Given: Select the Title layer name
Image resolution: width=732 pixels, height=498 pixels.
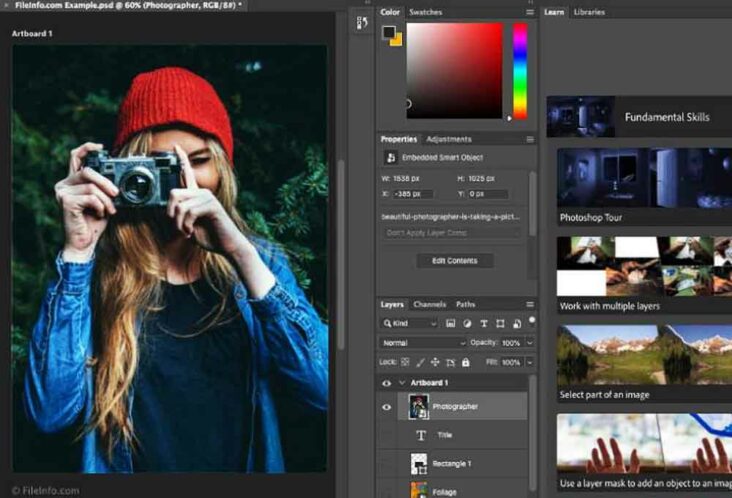Looking at the screenshot, I should coord(445,435).
